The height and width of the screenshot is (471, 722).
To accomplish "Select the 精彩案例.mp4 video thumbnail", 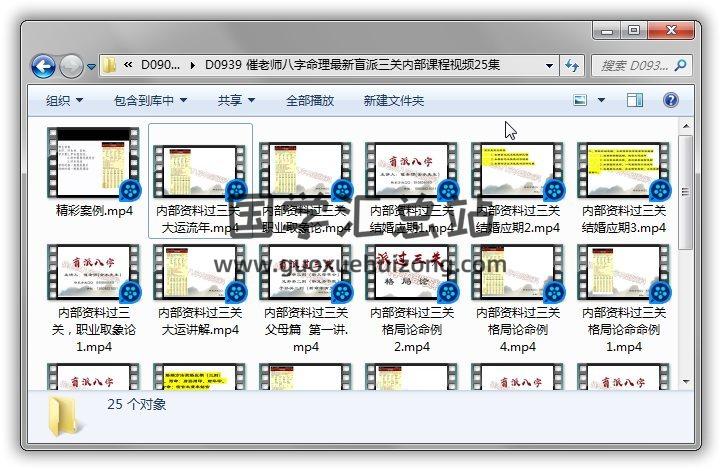I will click(x=93, y=164).
